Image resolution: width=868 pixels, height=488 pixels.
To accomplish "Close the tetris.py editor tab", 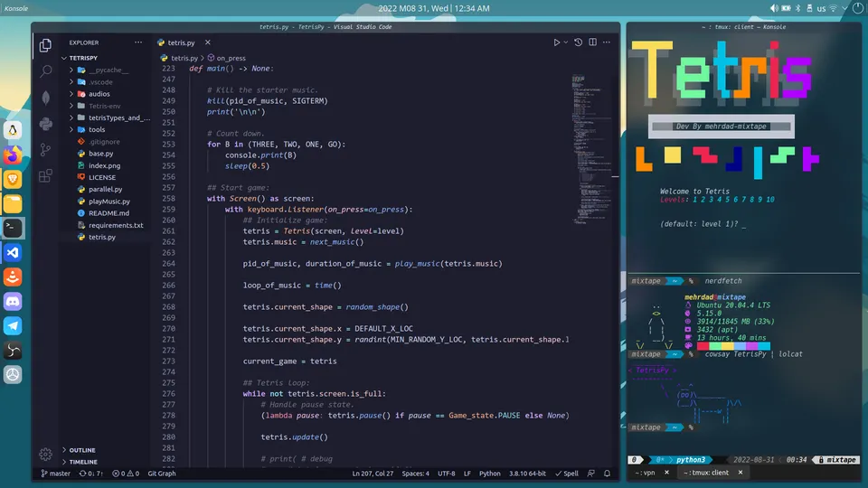I will tap(208, 42).
